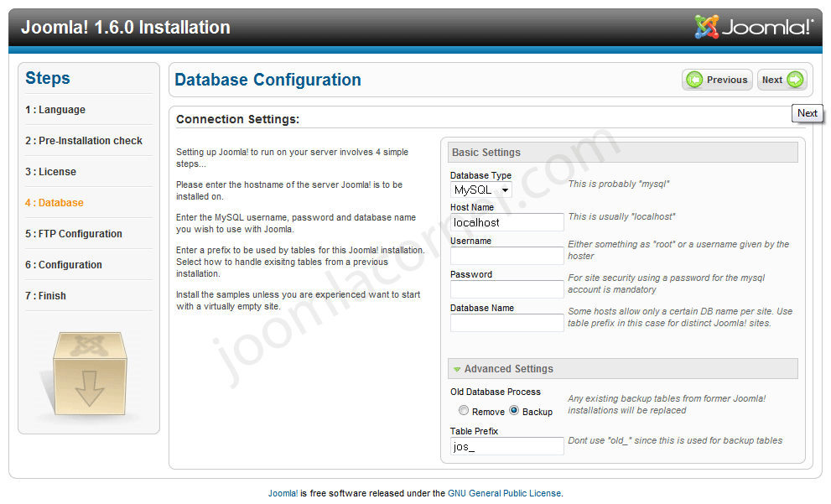831x504 pixels.
Task: Click the 'Install the samples unless' paragraph
Action: coord(298,300)
